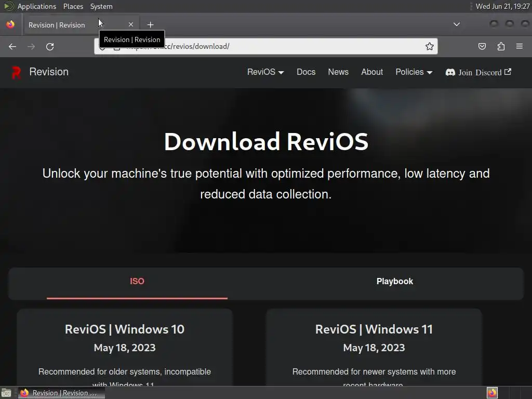Open the News link
532x399 pixels.
click(x=338, y=72)
